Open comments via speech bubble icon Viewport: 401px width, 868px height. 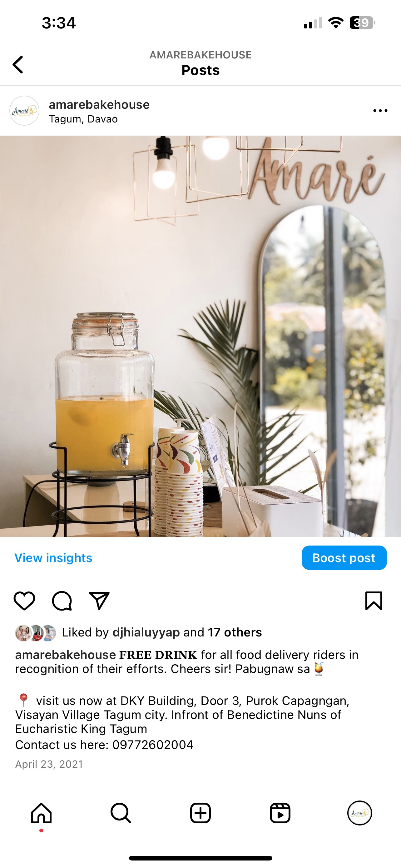[x=62, y=601]
